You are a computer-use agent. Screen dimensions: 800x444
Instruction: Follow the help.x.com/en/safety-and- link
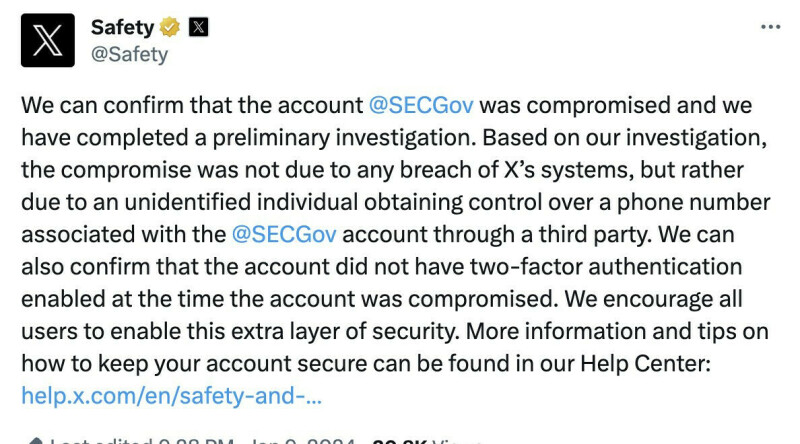(171, 396)
